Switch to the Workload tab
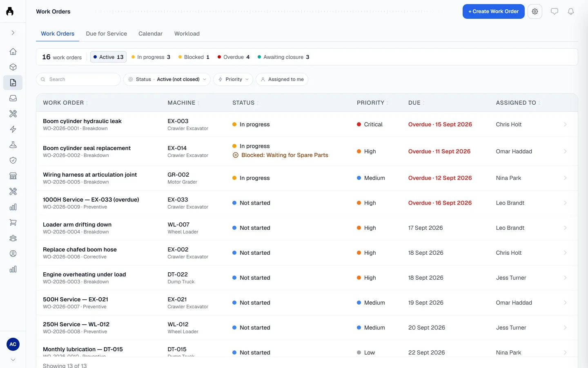This screenshot has width=588, height=368. point(187,34)
